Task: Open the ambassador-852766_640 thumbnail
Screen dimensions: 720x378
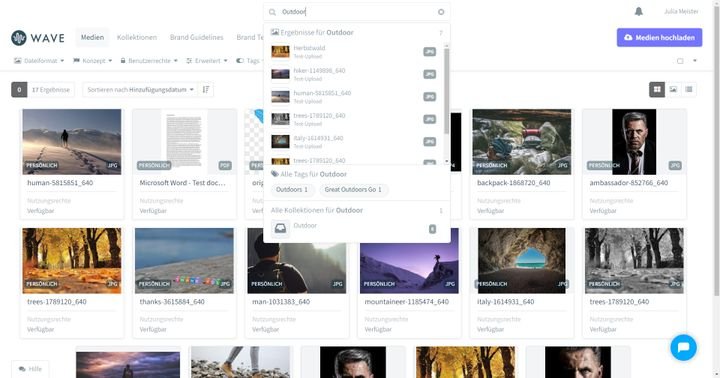Action: coord(634,141)
